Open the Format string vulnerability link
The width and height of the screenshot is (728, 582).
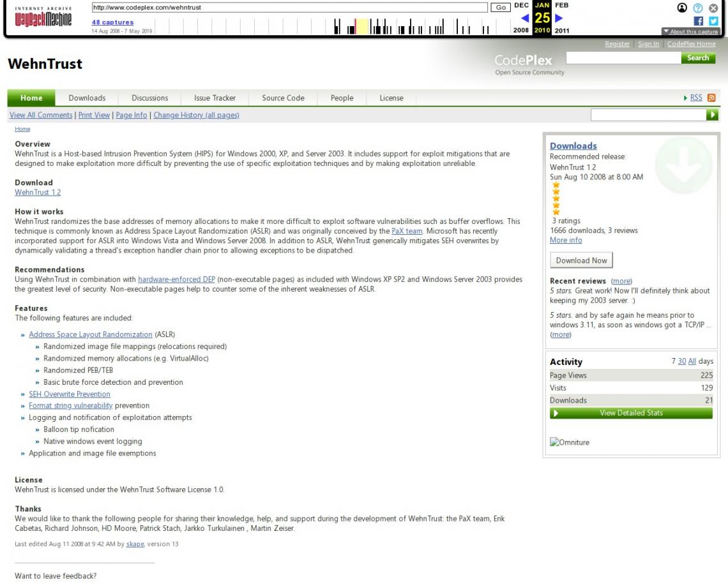71,406
